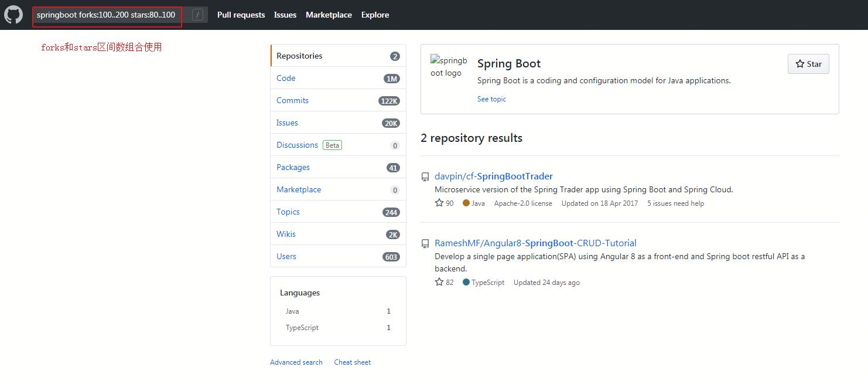Click the 2 repository results heading
Viewport: 868px width, 384px height.
(471, 138)
